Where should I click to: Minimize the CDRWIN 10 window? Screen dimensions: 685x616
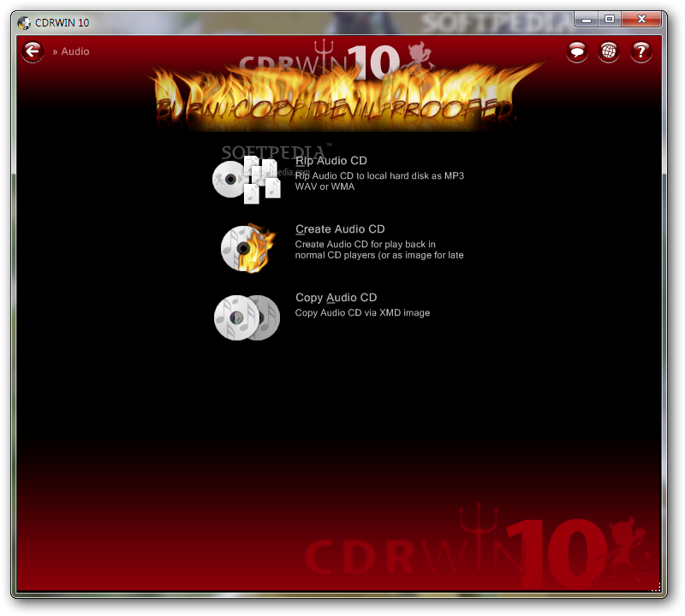pyautogui.click(x=587, y=19)
